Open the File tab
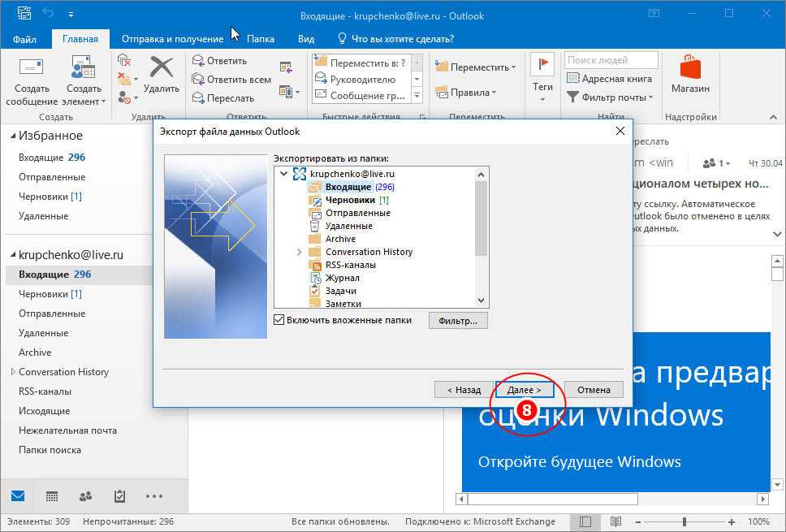Image resolution: width=786 pixels, height=532 pixels. tap(24, 39)
